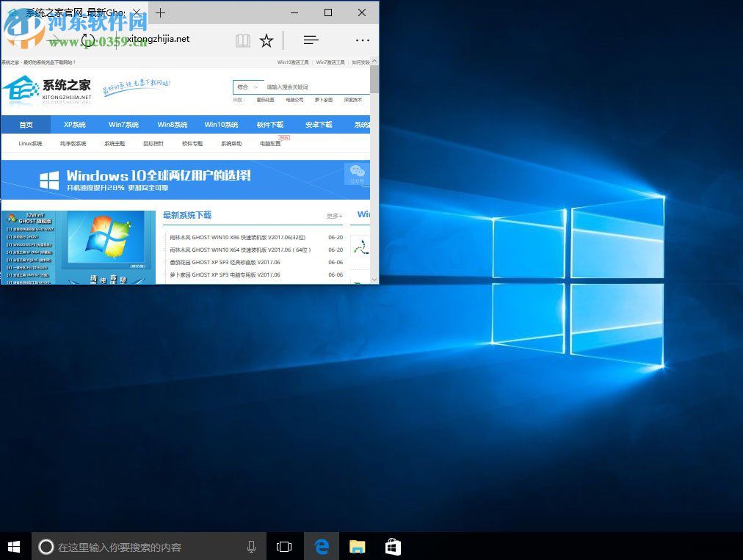
Task: Open the Hub panel icon in Edge
Action: (311, 40)
